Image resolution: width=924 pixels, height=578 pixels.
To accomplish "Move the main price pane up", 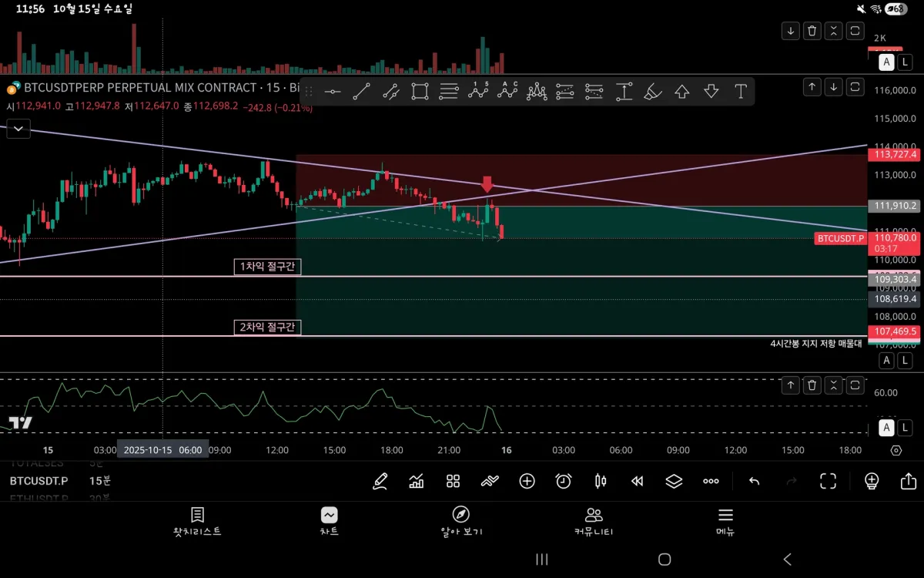I will (812, 87).
